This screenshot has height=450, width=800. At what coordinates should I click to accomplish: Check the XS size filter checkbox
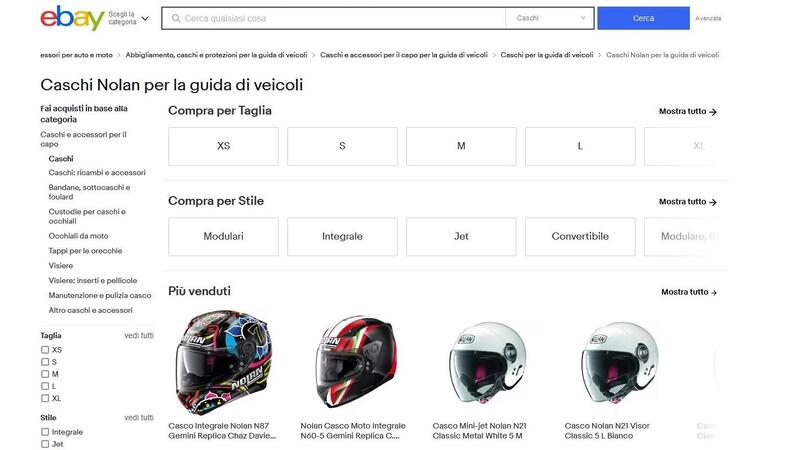pyautogui.click(x=45, y=350)
